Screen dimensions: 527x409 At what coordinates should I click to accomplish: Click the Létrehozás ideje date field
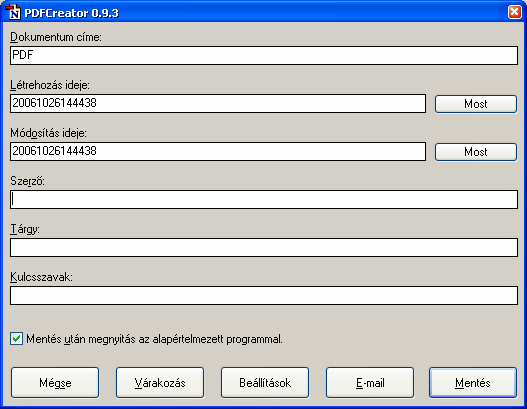[x=218, y=104]
